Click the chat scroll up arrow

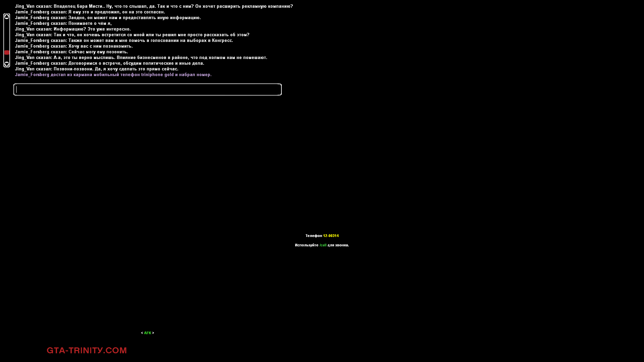[7, 17]
